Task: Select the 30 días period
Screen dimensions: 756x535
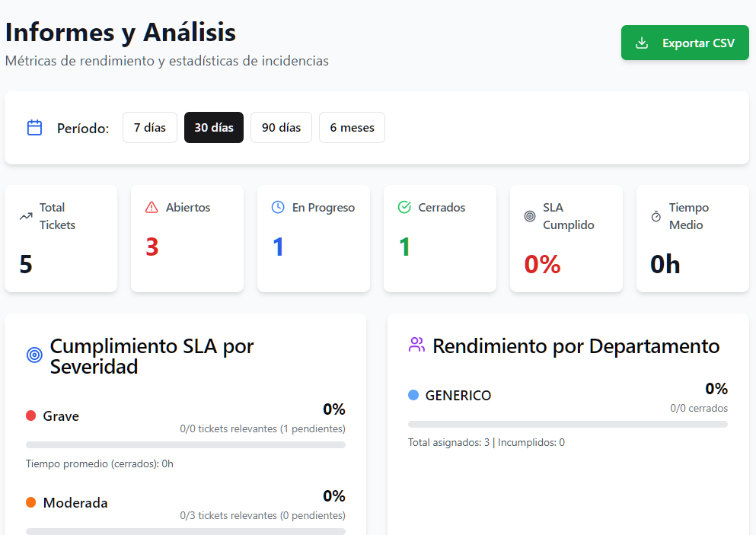Action: [214, 128]
